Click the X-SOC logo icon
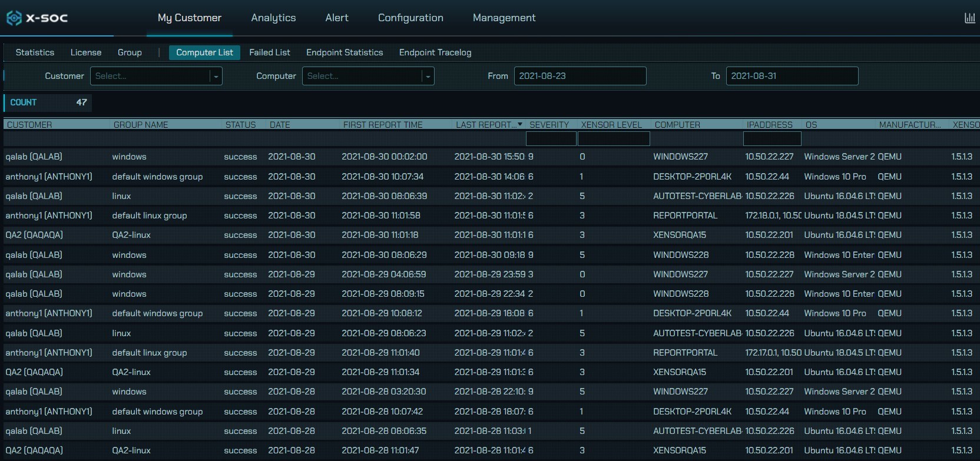 pyautogui.click(x=14, y=18)
